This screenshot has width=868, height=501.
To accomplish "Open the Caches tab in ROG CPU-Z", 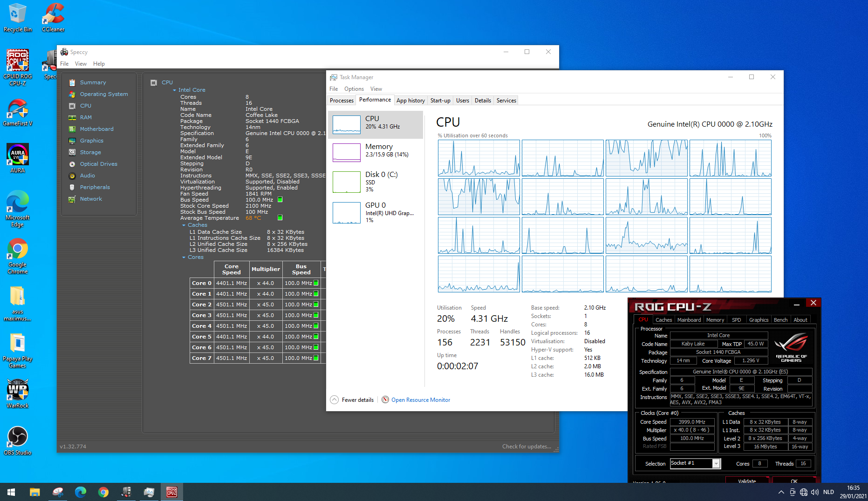I will point(663,320).
